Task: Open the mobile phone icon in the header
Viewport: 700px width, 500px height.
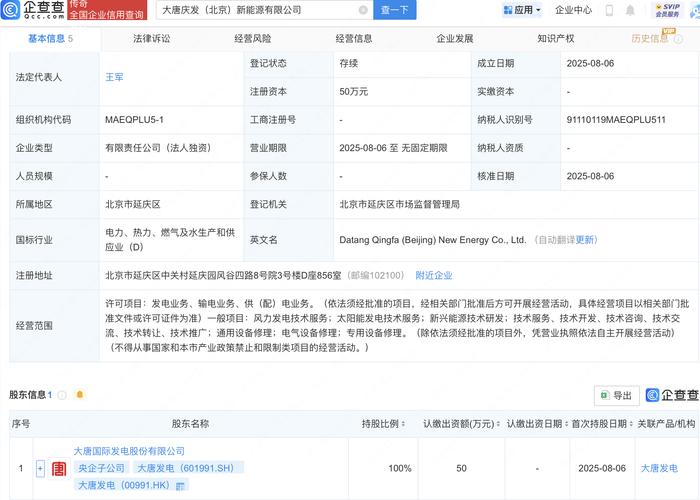Action: pos(609,10)
